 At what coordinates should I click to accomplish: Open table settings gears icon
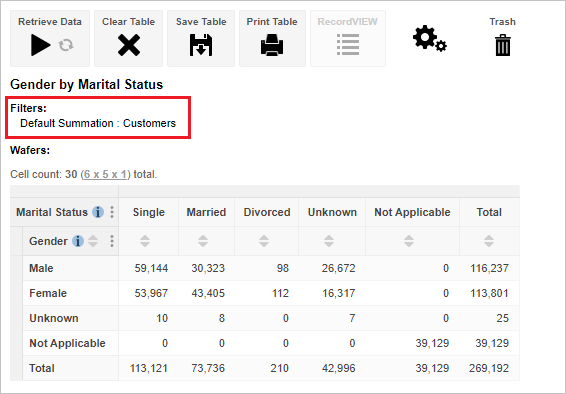pos(430,38)
